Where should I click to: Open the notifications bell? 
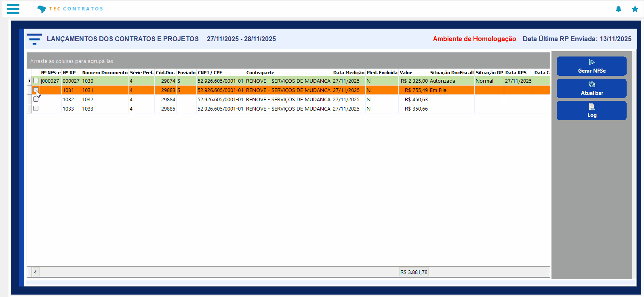[618, 9]
